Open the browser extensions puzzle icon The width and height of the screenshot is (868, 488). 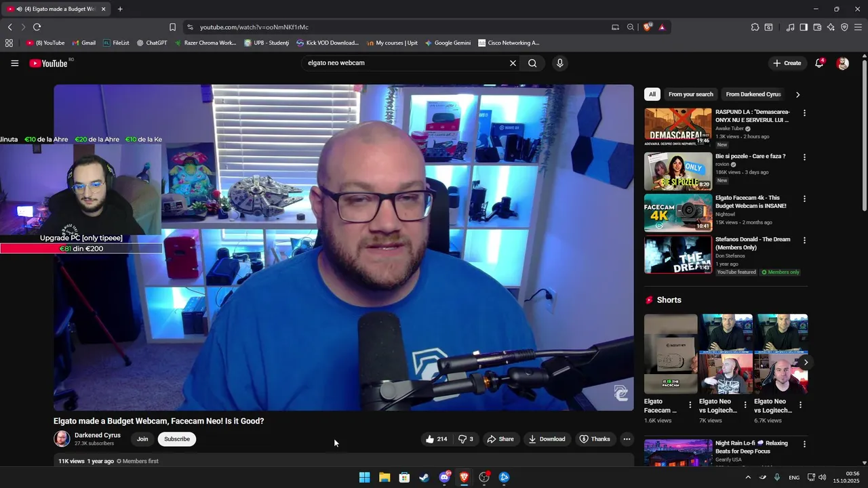[x=755, y=27]
